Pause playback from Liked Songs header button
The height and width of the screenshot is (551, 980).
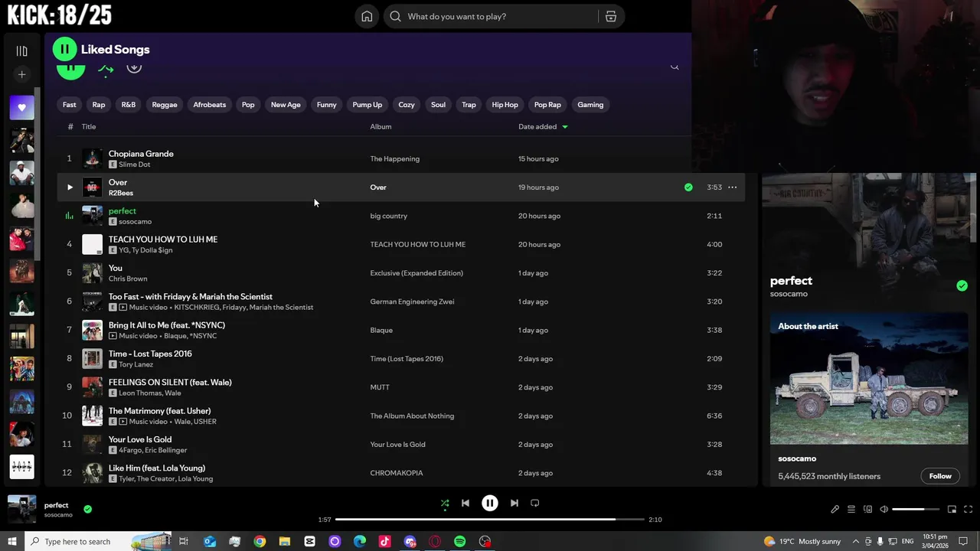pyautogui.click(x=64, y=50)
